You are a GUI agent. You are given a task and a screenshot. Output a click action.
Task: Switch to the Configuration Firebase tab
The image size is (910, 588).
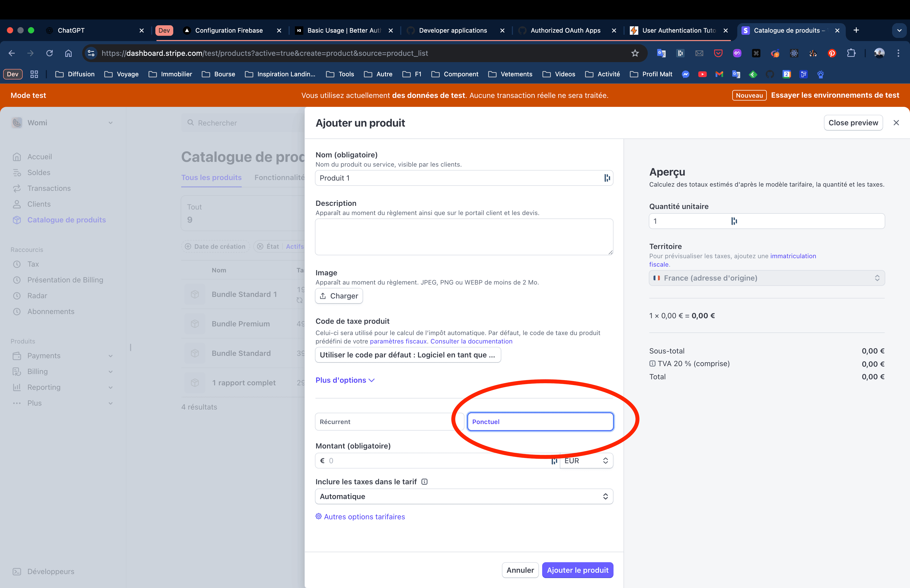[229, 30]
